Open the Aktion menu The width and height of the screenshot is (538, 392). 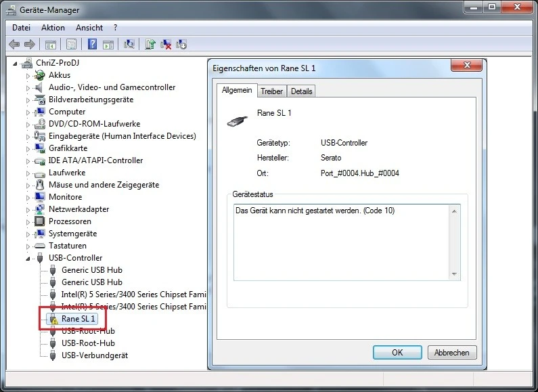coord(53,28)
